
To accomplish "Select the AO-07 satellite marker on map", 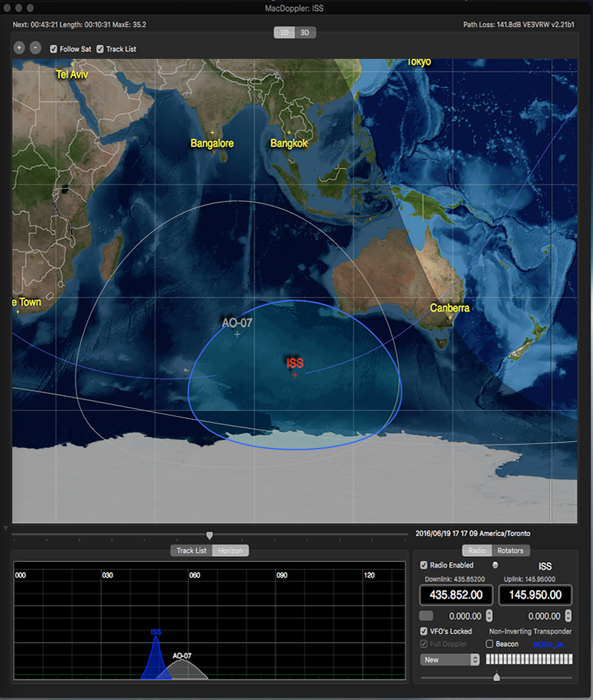I will pos(237,334).
